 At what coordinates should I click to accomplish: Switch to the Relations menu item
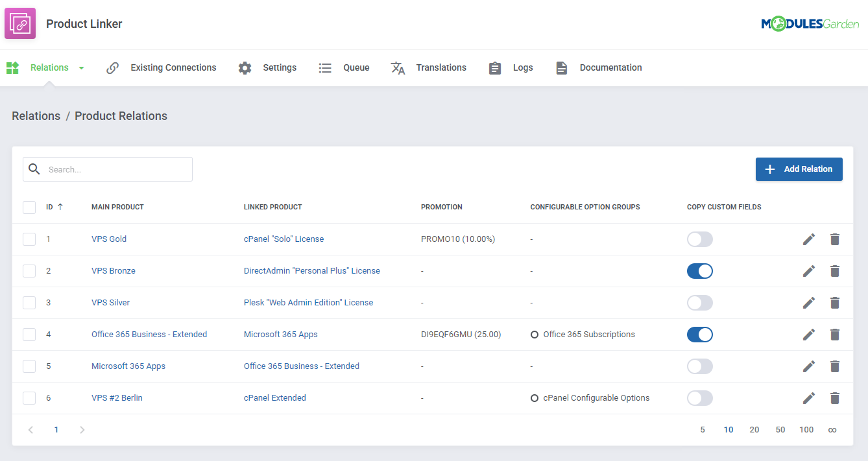tap(48, 67)
